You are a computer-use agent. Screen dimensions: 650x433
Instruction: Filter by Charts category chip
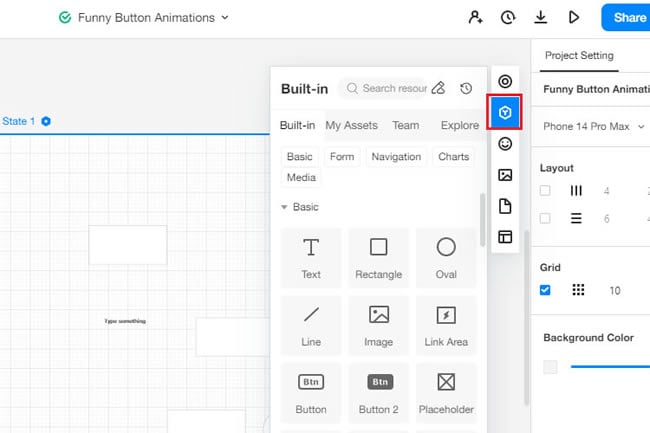pyautogui.click(x=454, y=157)
